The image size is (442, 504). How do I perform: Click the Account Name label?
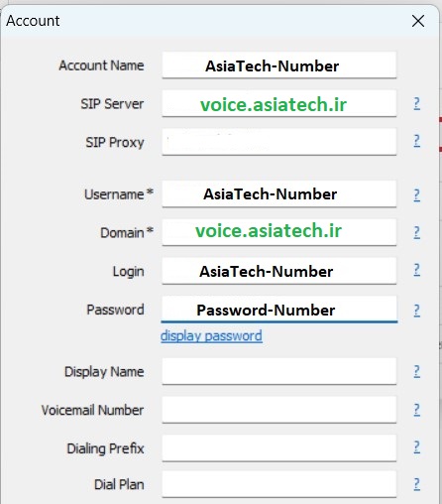[101, 65]
